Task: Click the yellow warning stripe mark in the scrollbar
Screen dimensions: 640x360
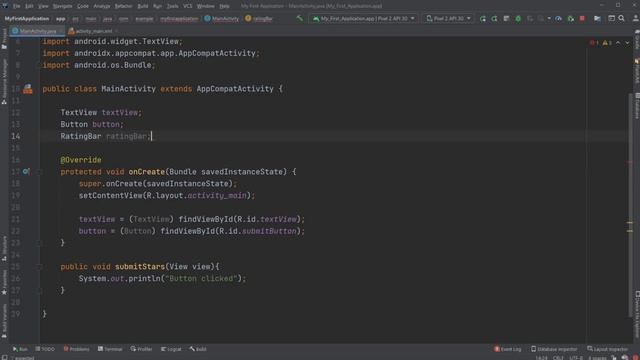Action: coord(630,223)
